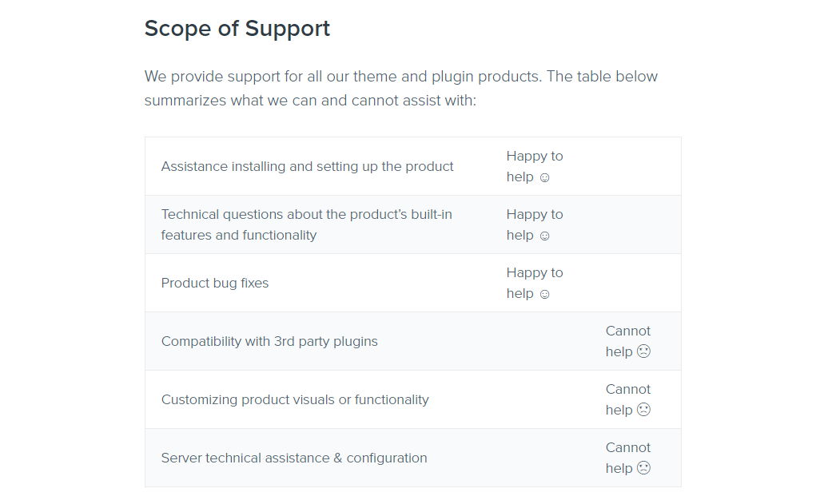828x504 pixels.
Task: Click sad face in 3rd party plugins row
Action: click(643, 351)
